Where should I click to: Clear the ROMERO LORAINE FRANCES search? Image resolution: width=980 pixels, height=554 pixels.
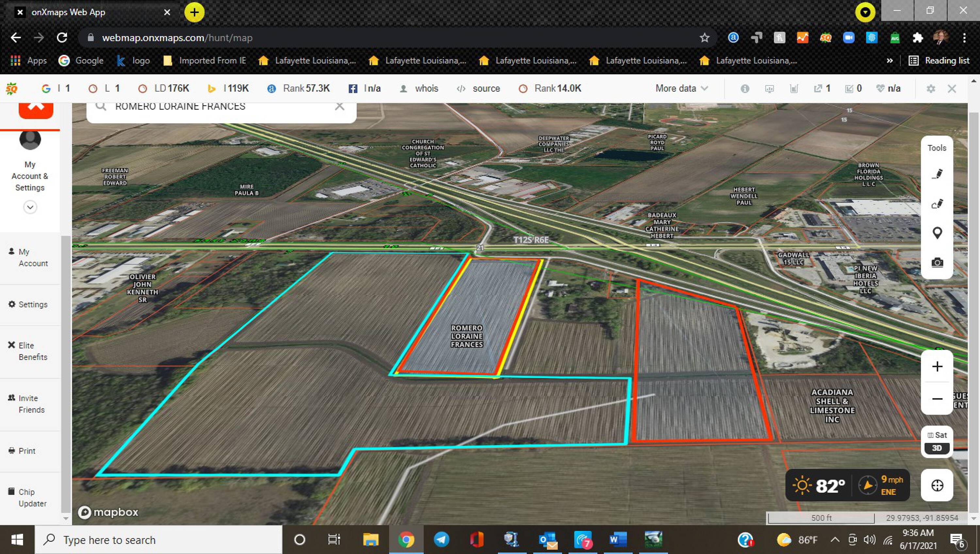click(x=339, y=106)
